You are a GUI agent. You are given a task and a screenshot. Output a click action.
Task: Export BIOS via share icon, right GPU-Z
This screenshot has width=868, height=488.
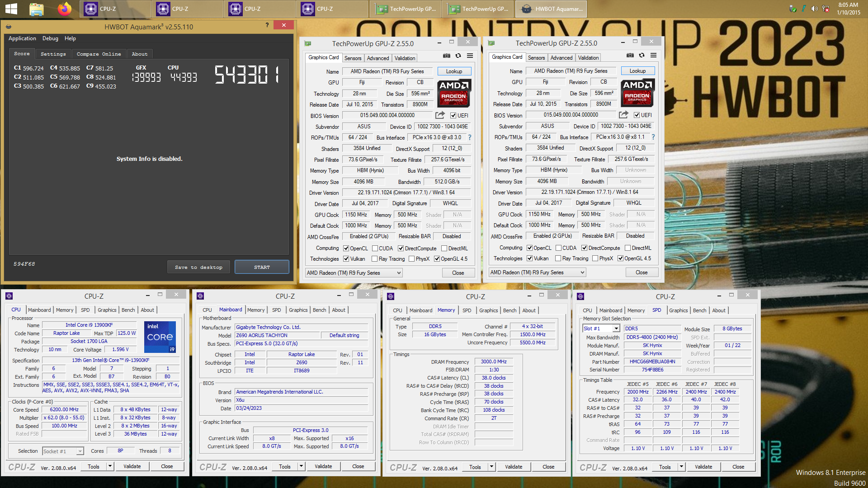(623, 115)
